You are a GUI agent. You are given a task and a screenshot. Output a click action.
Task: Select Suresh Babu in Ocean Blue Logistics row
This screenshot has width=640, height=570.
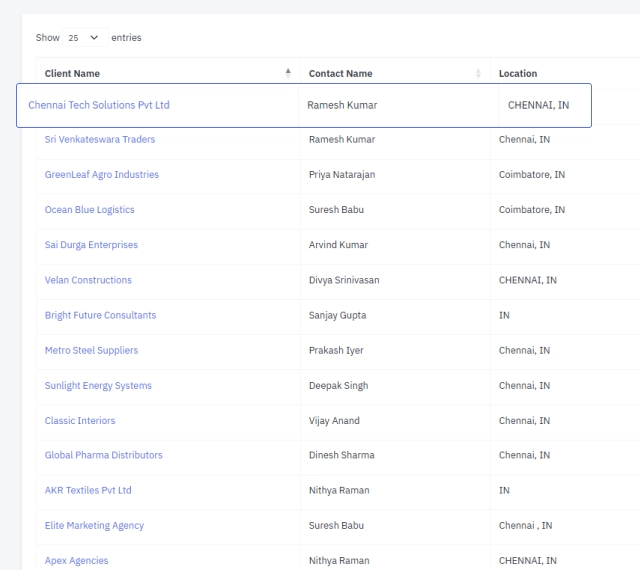[x=336, y=210]
